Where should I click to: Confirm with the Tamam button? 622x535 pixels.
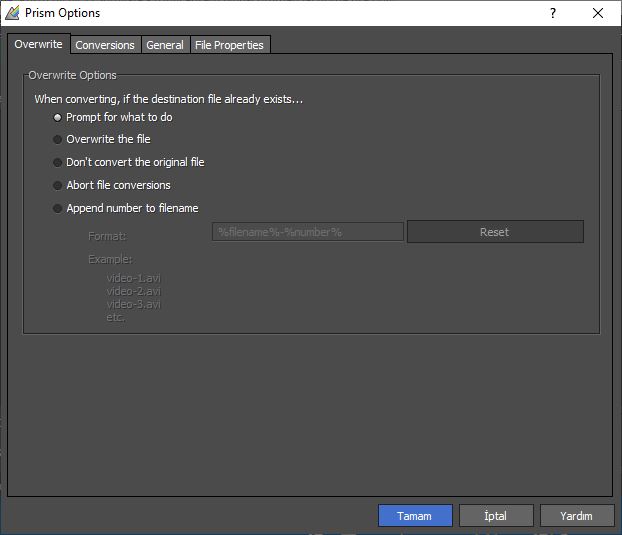pos(415,516)
